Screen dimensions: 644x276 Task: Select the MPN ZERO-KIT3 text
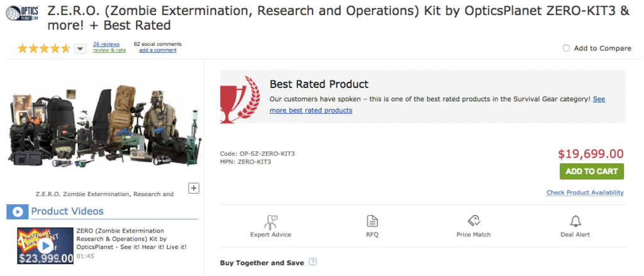[x=246, y=162]
